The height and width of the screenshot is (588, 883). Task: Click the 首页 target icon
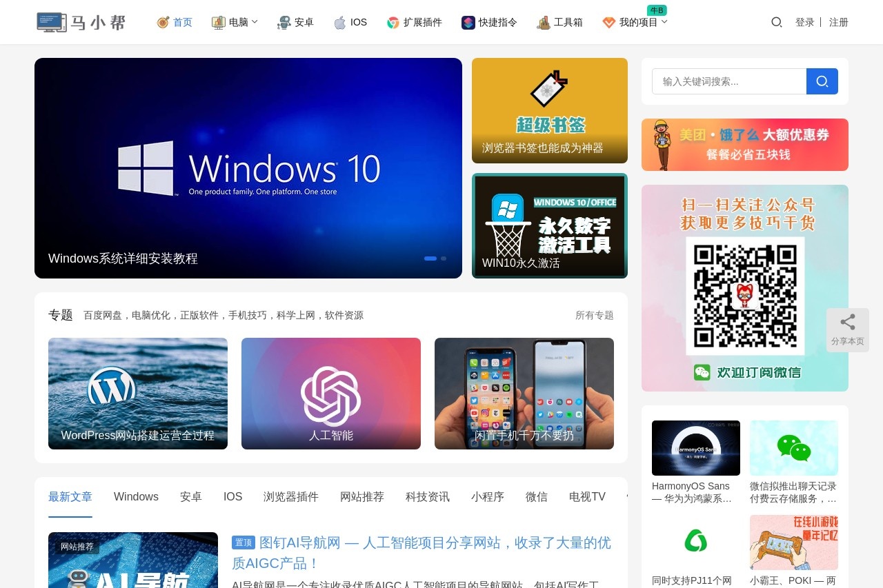tap(163, 22)
